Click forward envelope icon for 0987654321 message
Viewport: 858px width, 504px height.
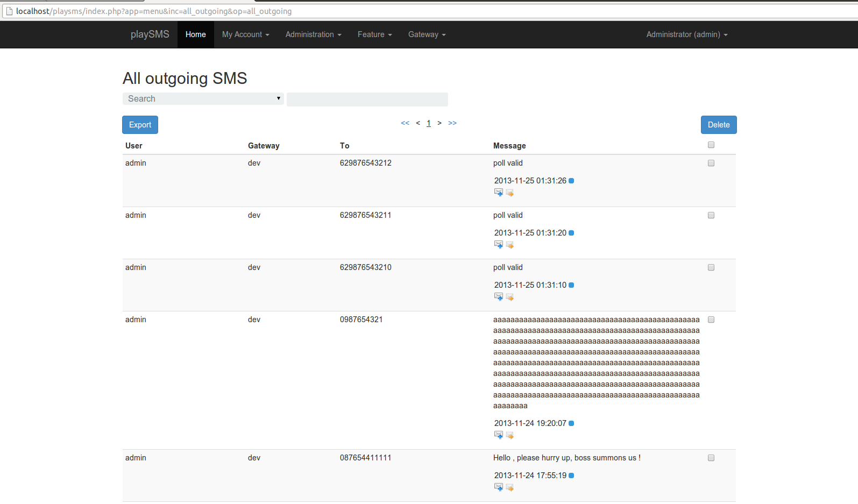510,435
